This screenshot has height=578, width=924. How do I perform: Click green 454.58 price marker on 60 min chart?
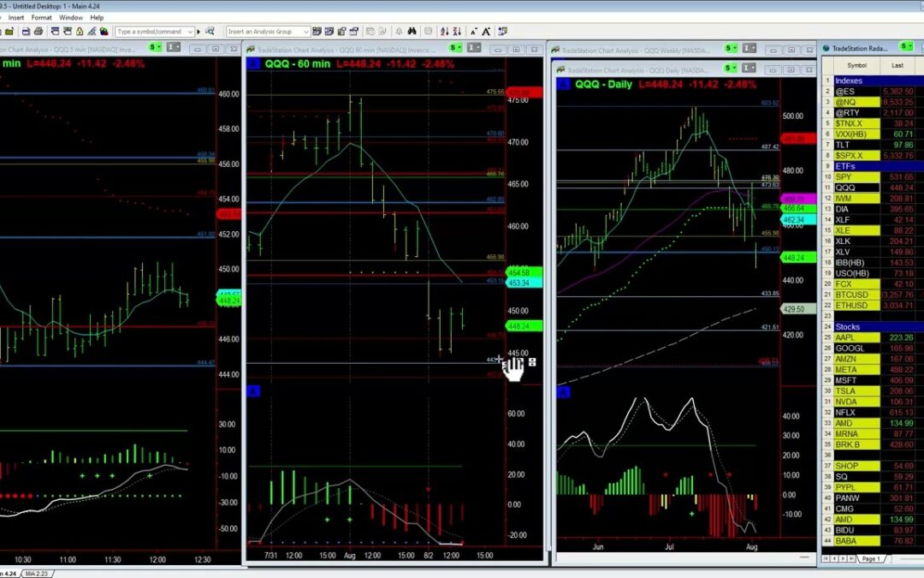[524, 272]
